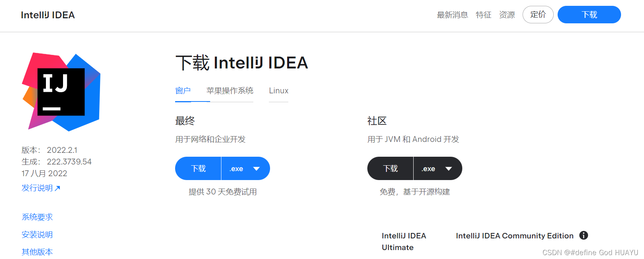Click the 定价 button
The height and width of the screenshot is (259, 644).
(538, 14)
